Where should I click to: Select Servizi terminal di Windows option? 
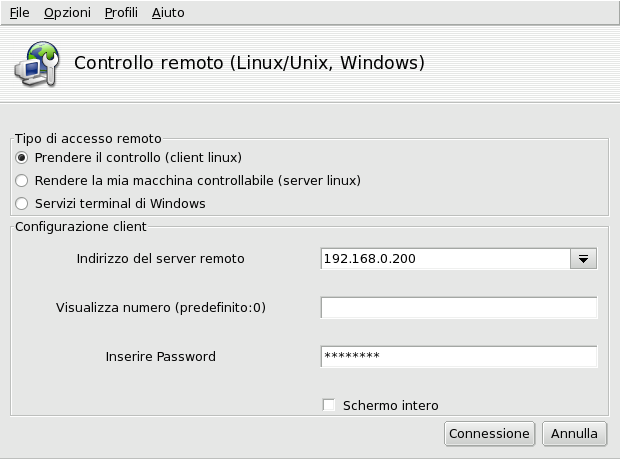[22, 204]
